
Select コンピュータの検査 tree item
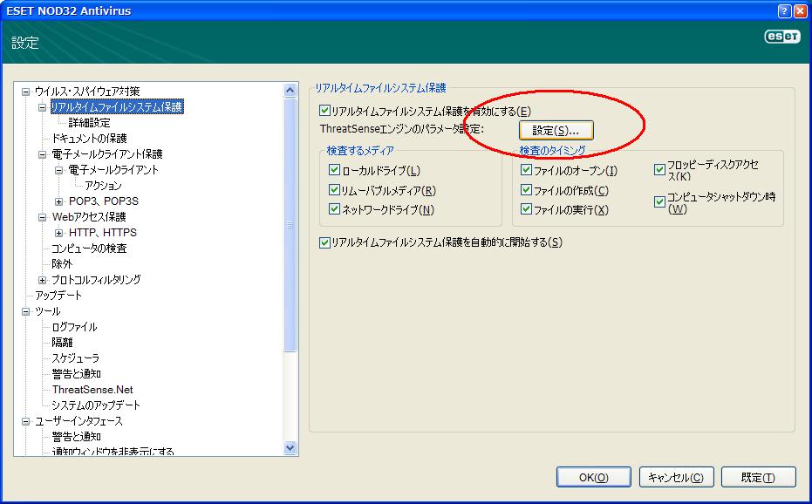89,249
